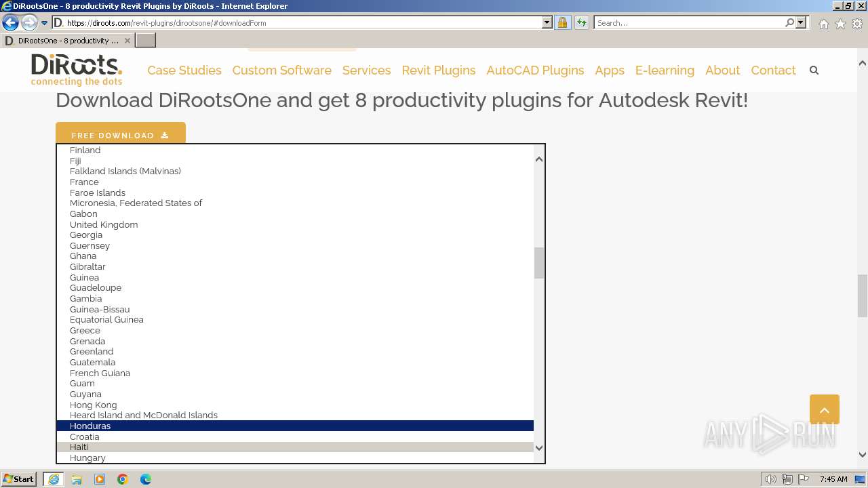The height and width of the screenshot is (488, 868).
Task: Open a new blank tab
Action: 146,41
